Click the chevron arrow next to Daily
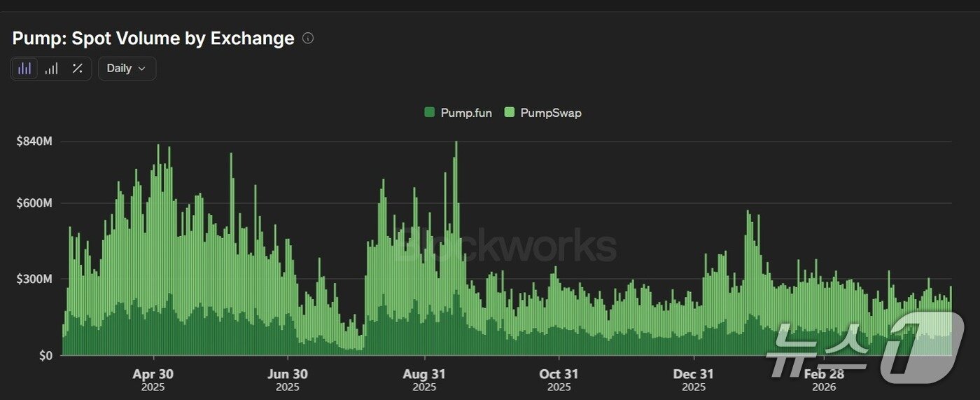The height and width of the screenshot is (400, 980). [142, 69]
